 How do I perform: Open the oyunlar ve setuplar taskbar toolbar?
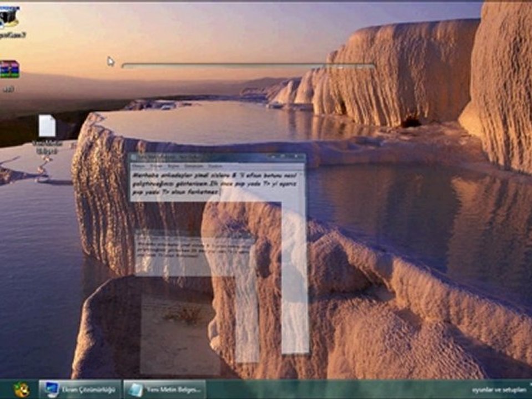point(498,390)
